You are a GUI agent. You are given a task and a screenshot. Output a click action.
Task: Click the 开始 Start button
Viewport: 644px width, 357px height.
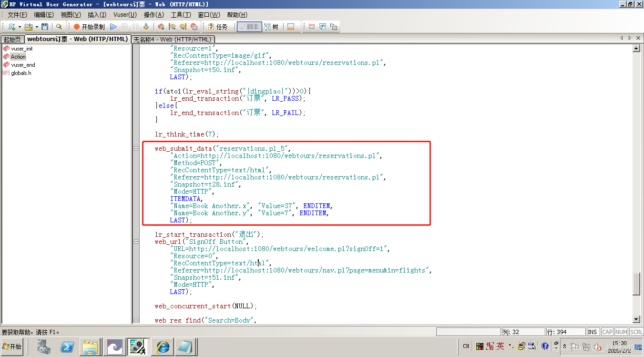tap(12, 346)
